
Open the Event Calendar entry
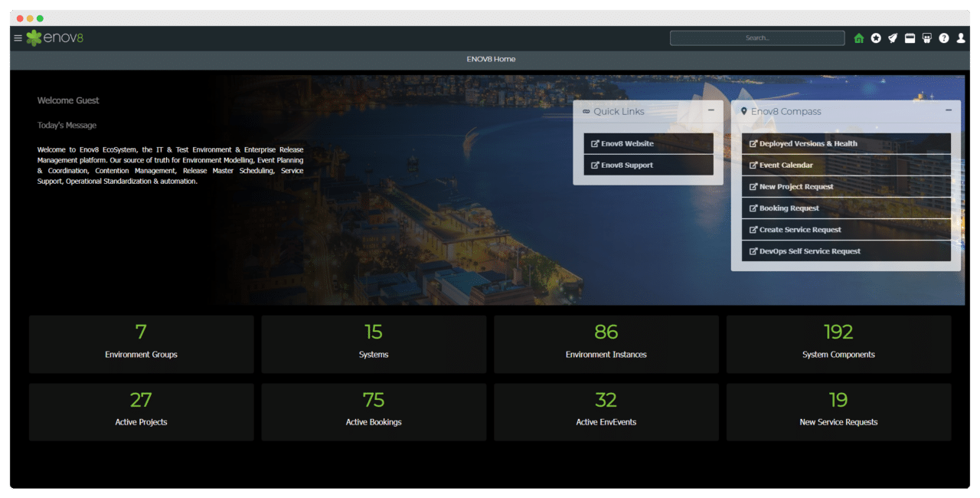(x=846, y=165)
